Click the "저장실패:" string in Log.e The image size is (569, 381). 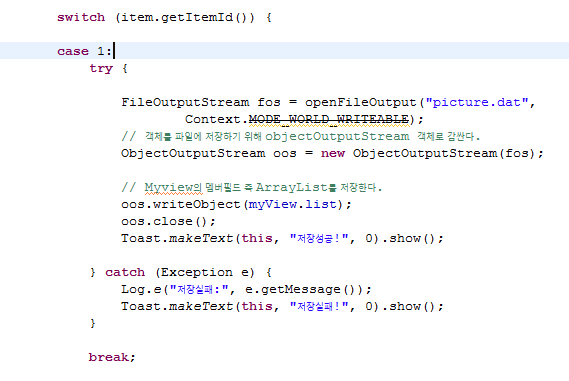[199, 290]
